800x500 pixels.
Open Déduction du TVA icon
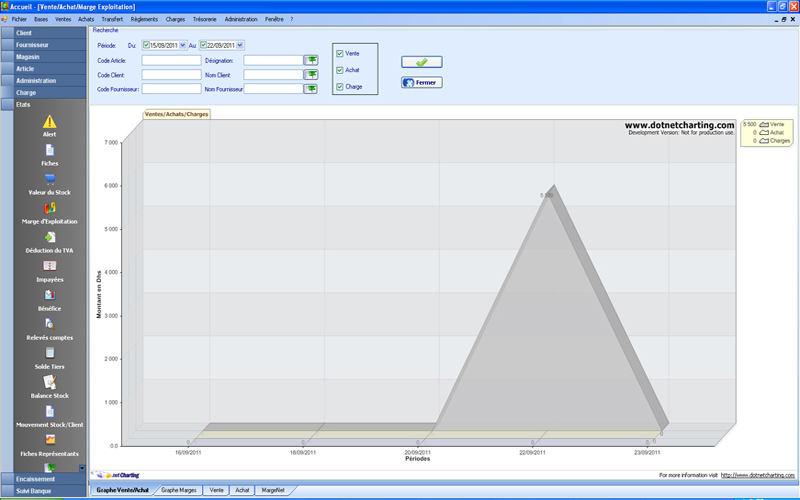pos(49,237)
